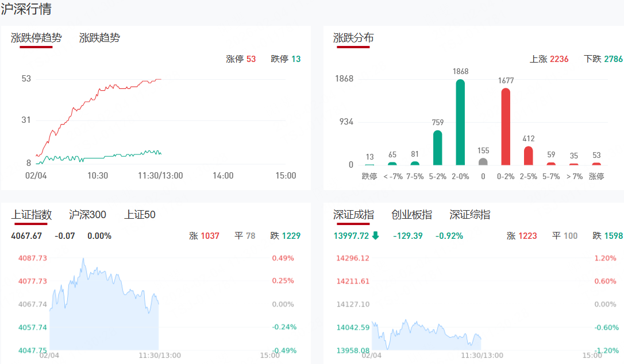
Task: Select the 上证50 tab
Action: [140, 215]
